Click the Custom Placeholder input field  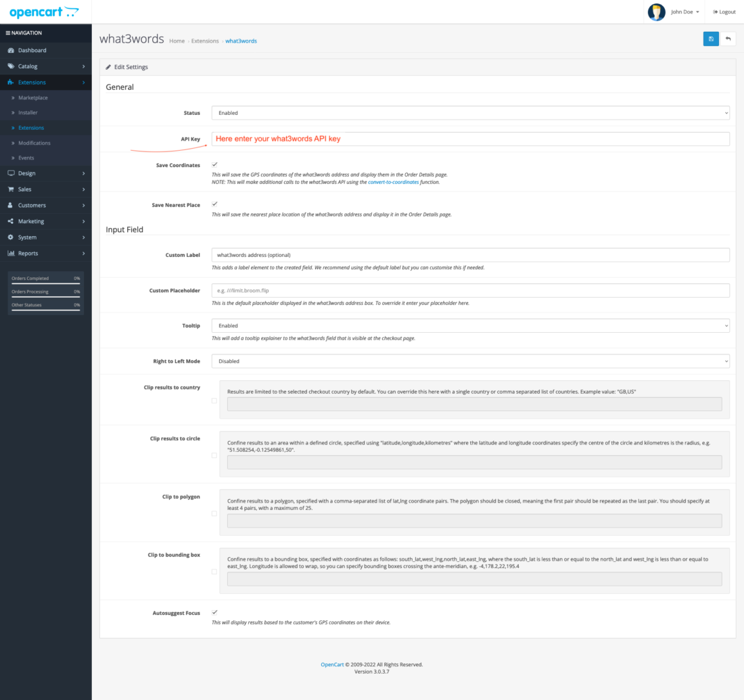470,290
